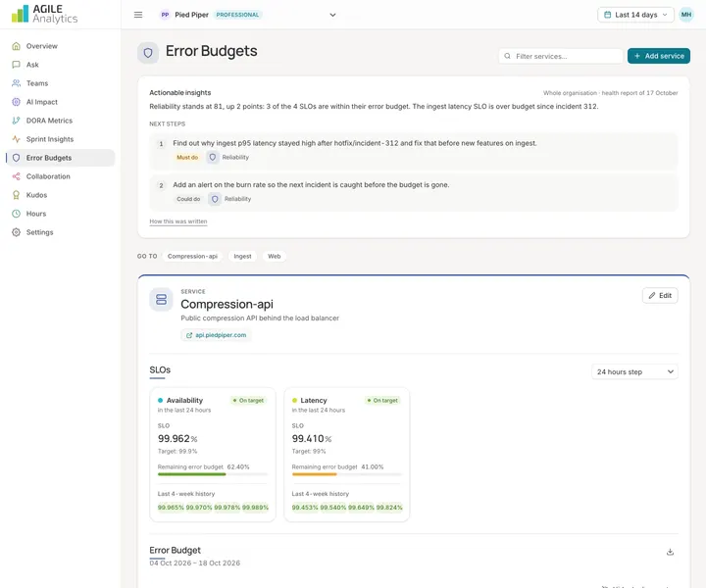This screenshot has height=588, width=706.
Task: Click the Latency remaining error budget bar
Action: (347, 474)
